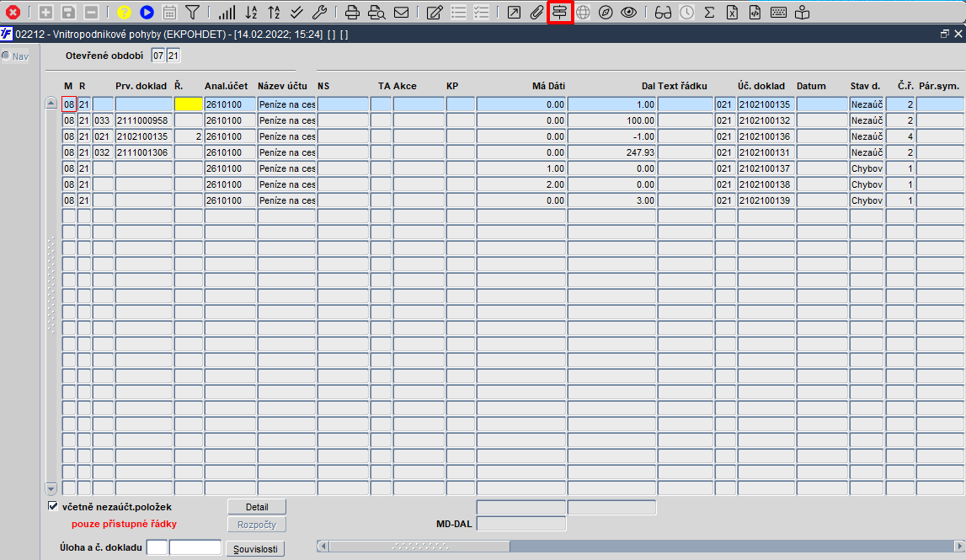This screenshot has height=560, width=966.
Task: Click the vertical scrollbar down arrow
Action: click(51, 488)
